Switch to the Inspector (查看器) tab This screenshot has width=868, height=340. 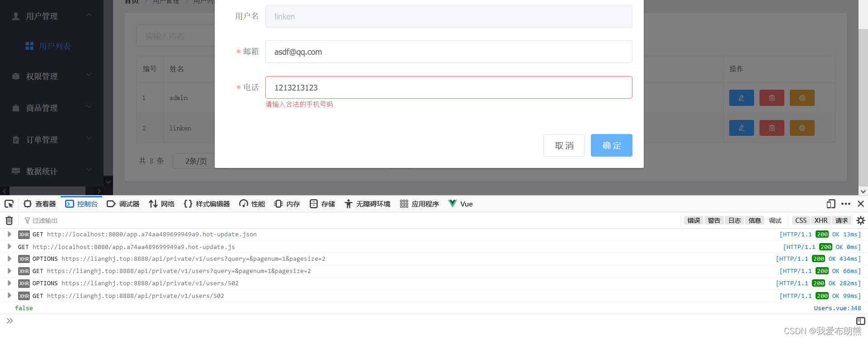tap(40, 204)
